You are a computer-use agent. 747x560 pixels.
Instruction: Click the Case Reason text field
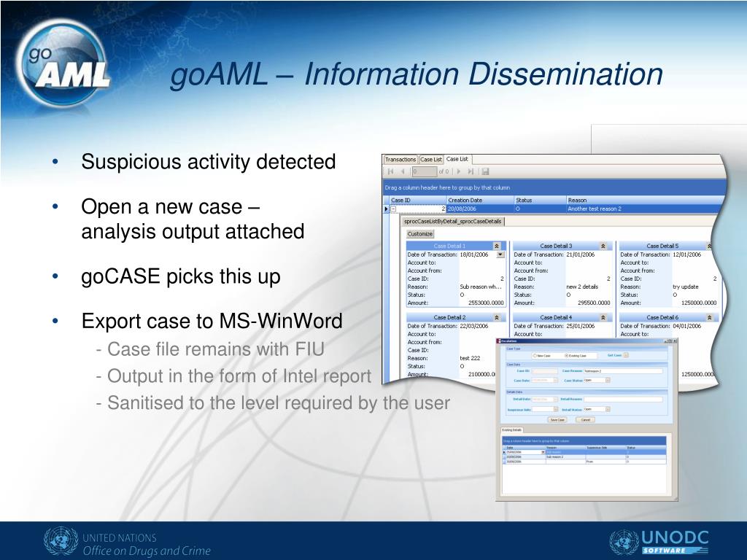(623, 371)
